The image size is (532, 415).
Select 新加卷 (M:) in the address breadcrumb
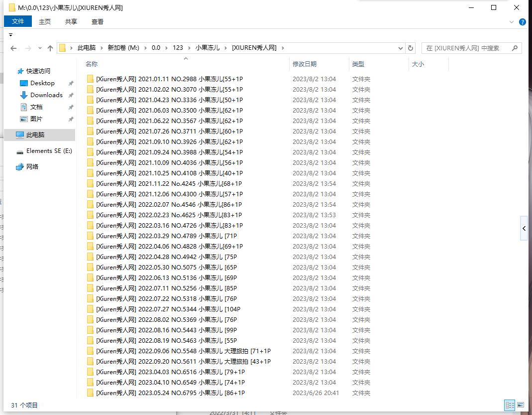tap(123, 48)
